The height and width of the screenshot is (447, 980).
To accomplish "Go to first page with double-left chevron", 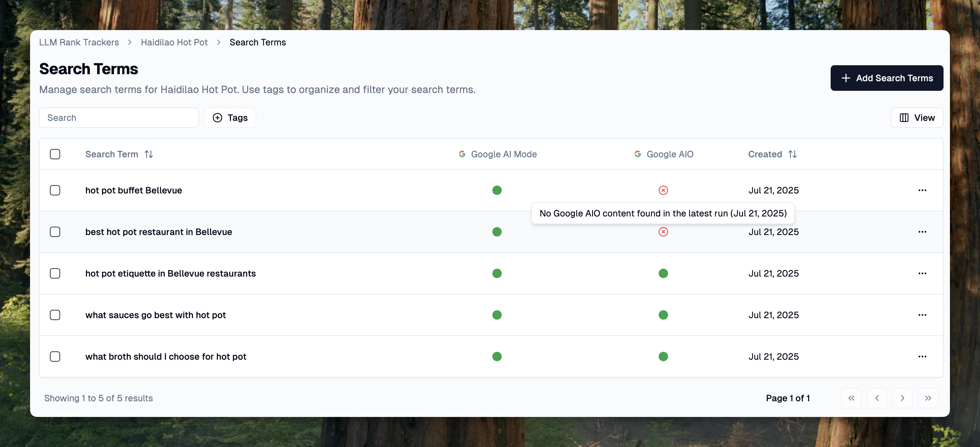I will [x=851, y=398].
